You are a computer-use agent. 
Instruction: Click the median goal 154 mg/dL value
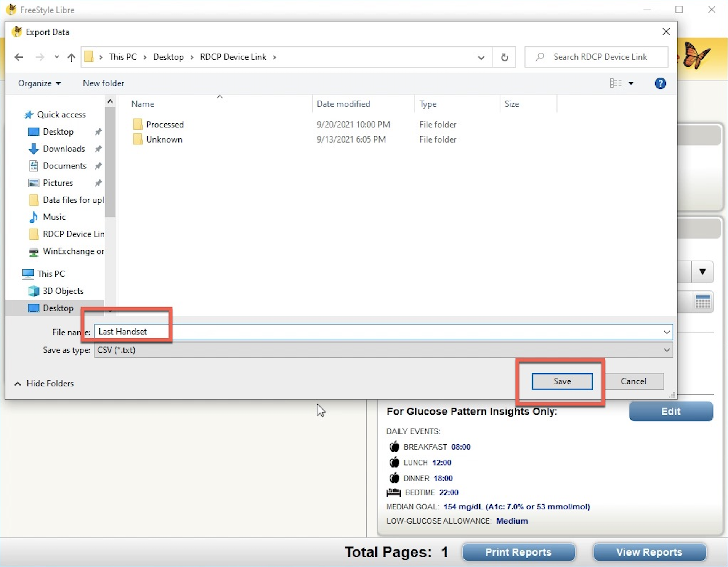coord(516,507)
